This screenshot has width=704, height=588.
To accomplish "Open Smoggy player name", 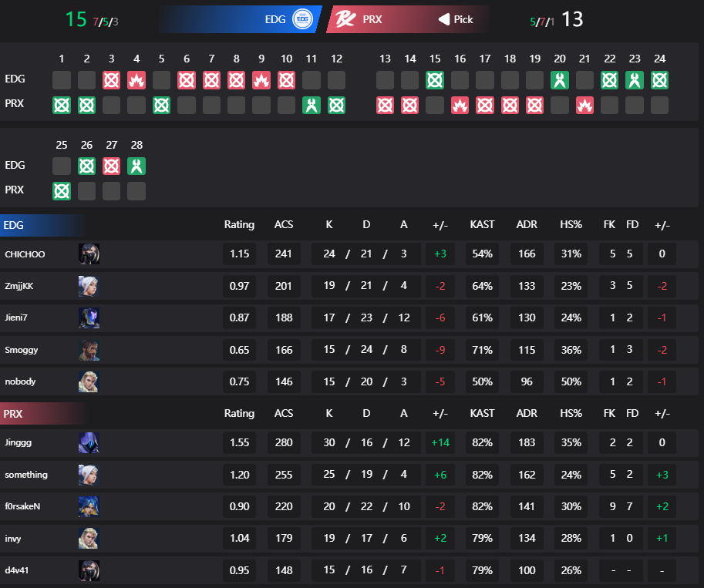I will click(x=21, y=350).
